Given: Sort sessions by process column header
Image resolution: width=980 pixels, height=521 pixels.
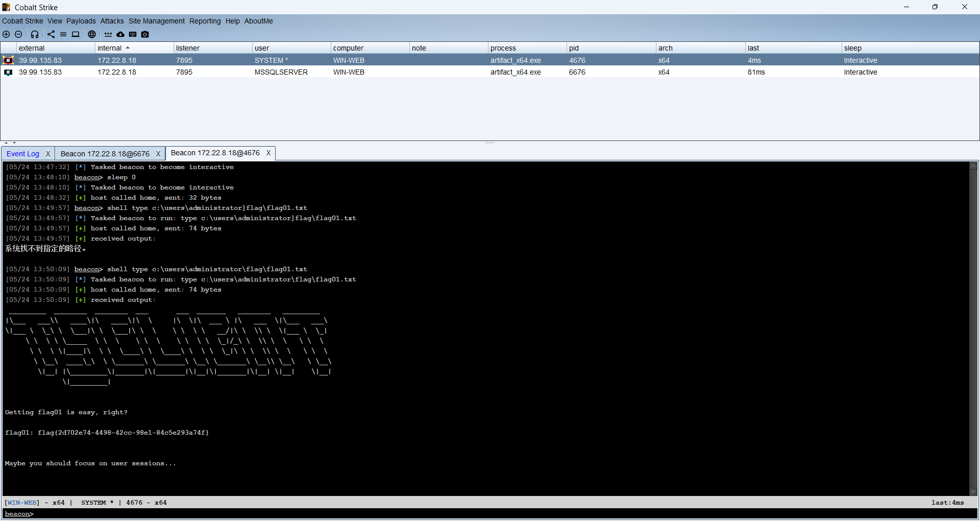Looking at the screenshot, I should [527, 48].
